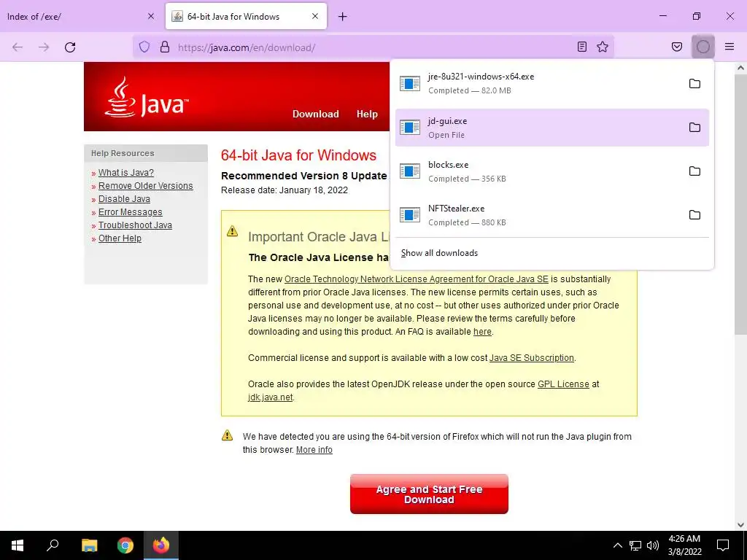The width and height of the screenshot is (747, 560).
Task: Open More info link about Firefox
Action: click(x=314, y=449)
